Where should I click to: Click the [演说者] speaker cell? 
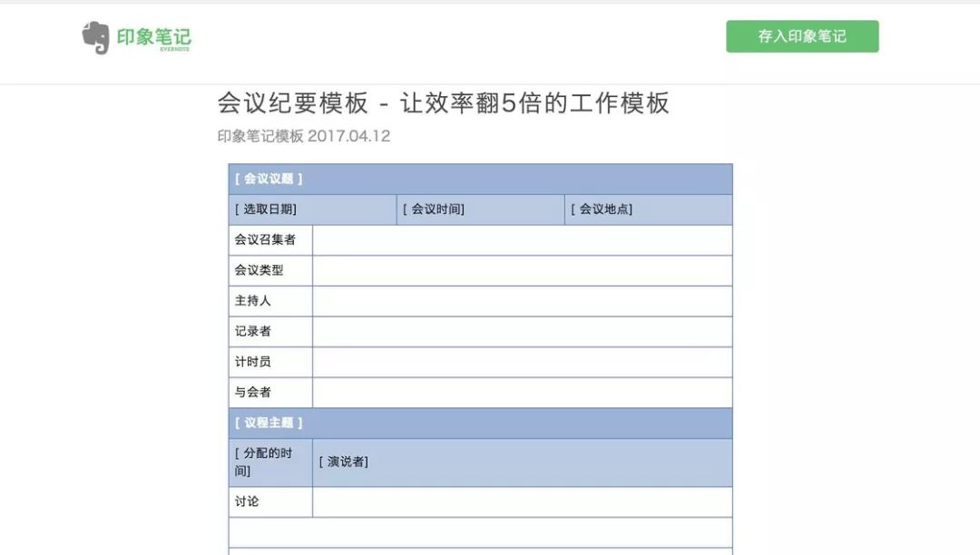tap(522, 462)
